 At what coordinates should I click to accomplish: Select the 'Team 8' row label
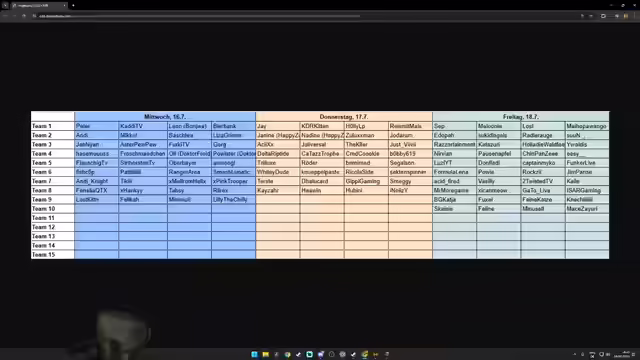click(53, 190)
